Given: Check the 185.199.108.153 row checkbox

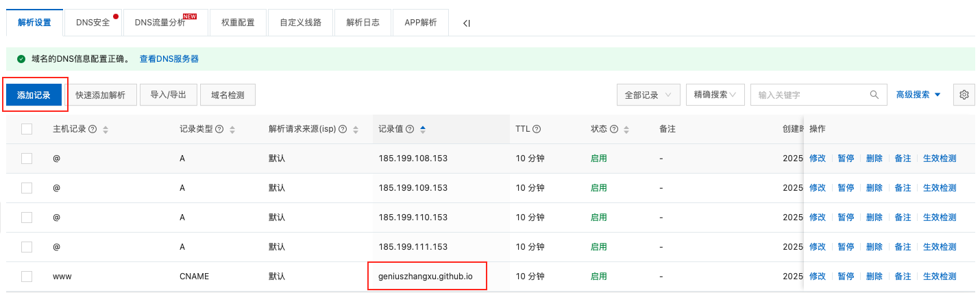Looking at the screenshot, I should 27,159.
